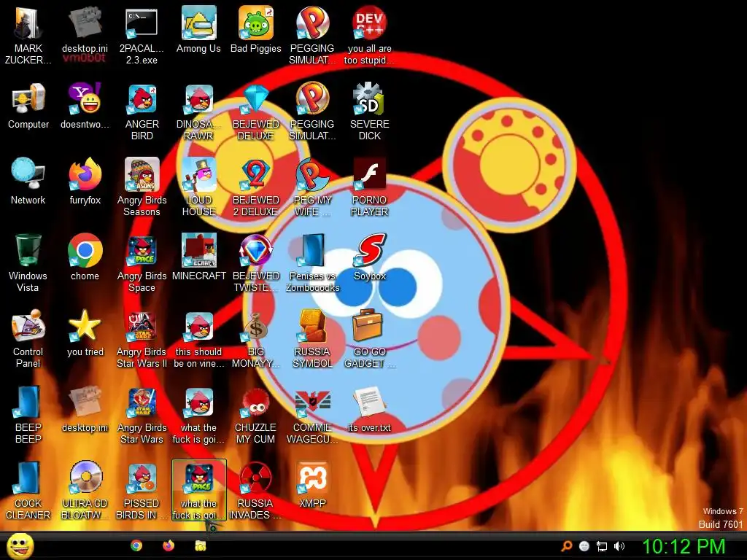This screenshot has width=747, height=560.
Task: Open Angry Birds Seasons shortcut
Action: 142,187
